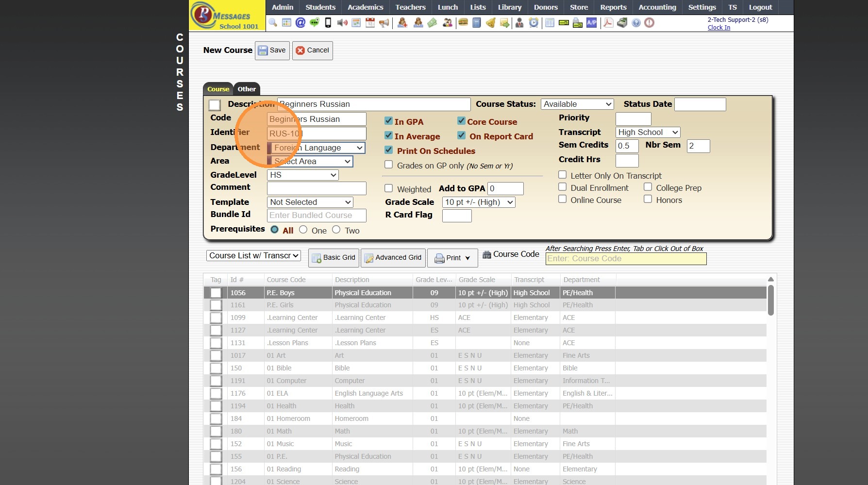Open the Select Area dropdown
The image size is (868, 485).
[x=310, y=161]
